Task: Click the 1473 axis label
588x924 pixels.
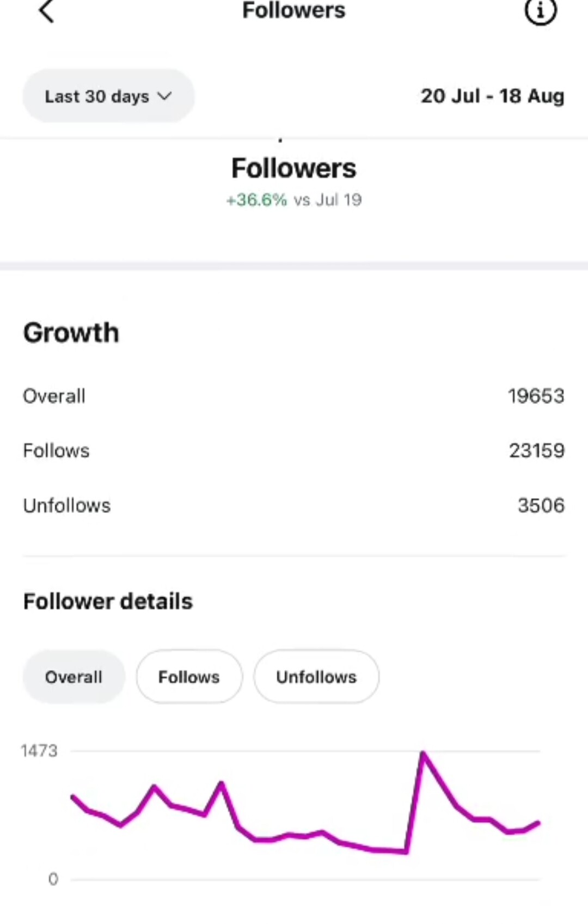Action: [x=39, y=751]
